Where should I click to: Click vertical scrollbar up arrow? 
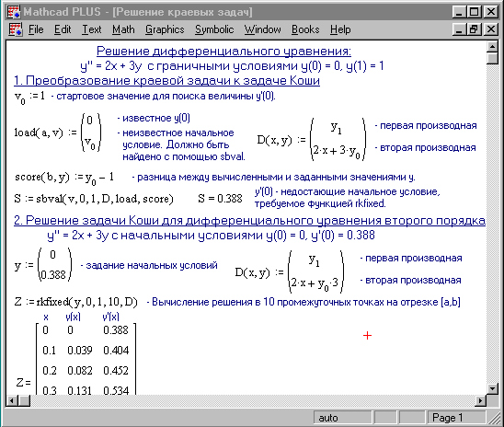[492, 47]
